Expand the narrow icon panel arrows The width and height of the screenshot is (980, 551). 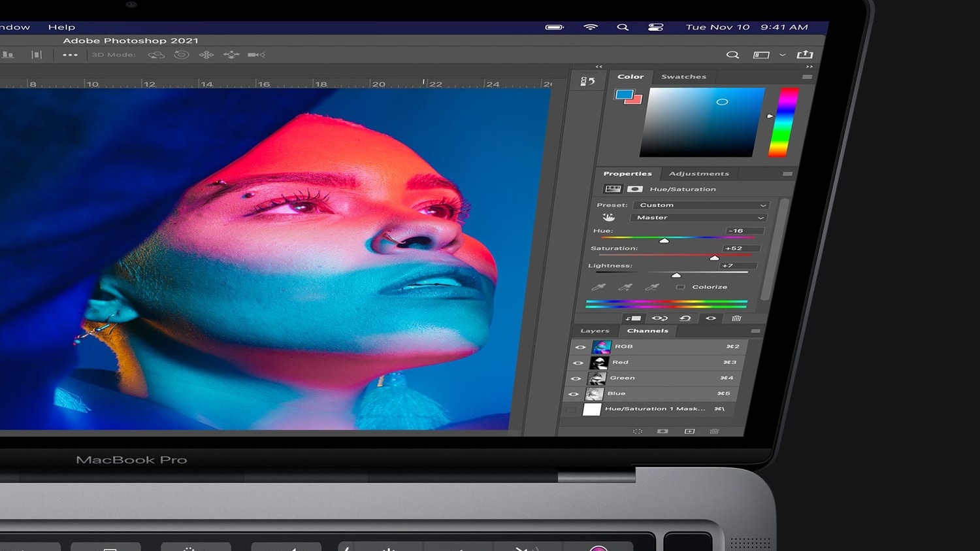[x=599, y=67]
